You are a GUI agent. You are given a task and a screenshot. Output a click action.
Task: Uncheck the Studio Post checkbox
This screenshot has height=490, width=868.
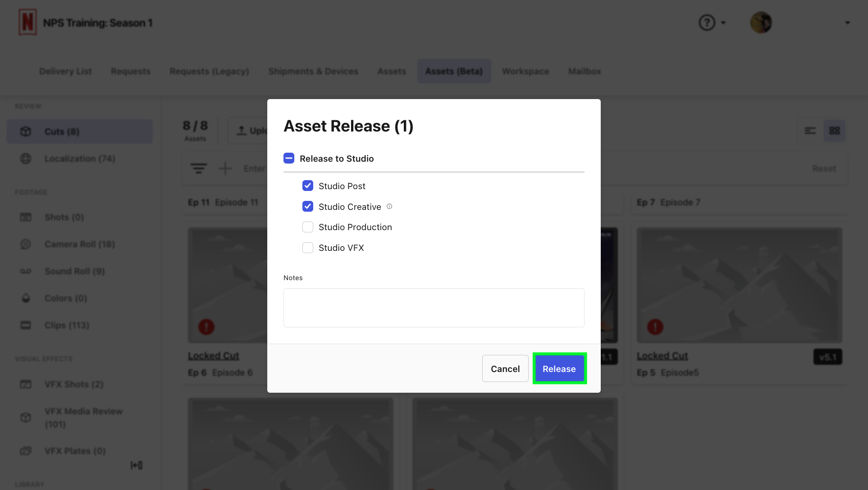tap(308, 186)
